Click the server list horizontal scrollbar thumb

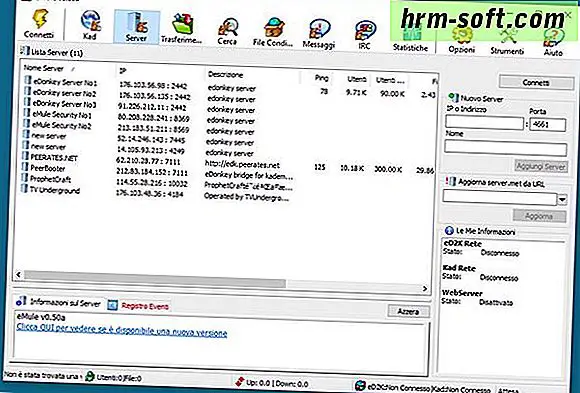pyautogui.click(x=154, y=279)
